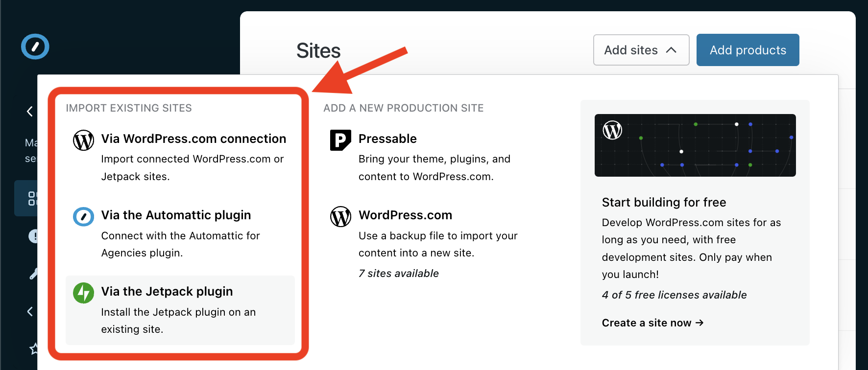868x370 pixels.
Task: Collapse sidebar using top back chevron
Action: [30, 112]
